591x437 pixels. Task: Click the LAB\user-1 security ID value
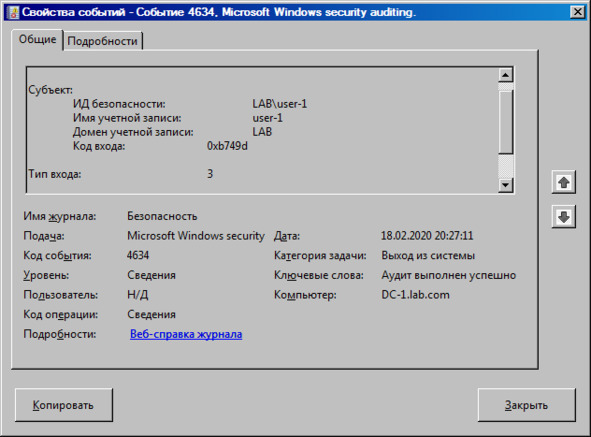[280, 104]
